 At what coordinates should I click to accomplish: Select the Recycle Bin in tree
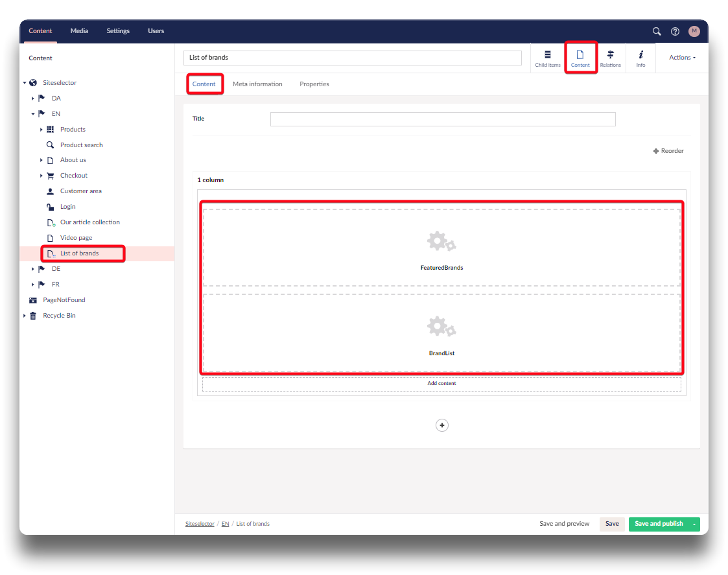[x=59, y=316]
